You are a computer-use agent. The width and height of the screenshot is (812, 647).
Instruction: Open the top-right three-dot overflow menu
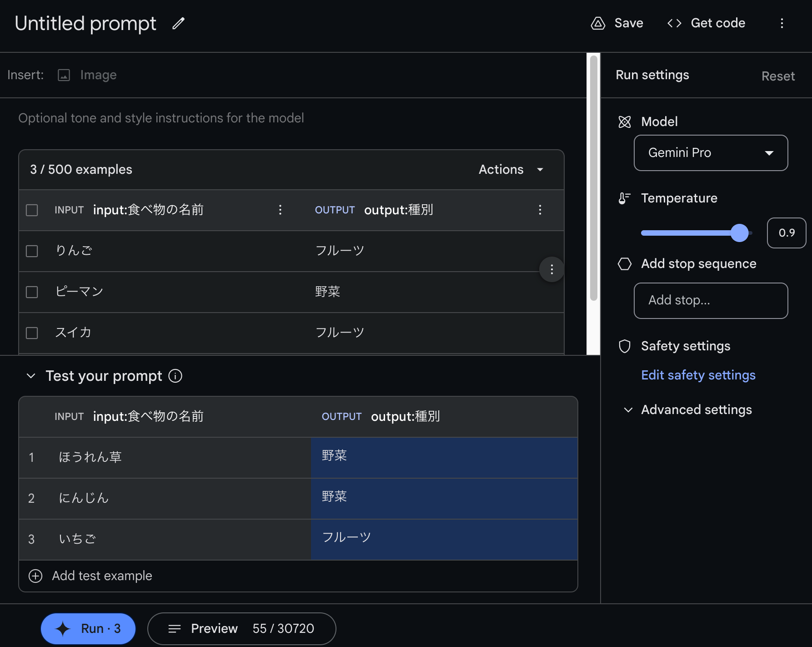click(x=782, y=23)
